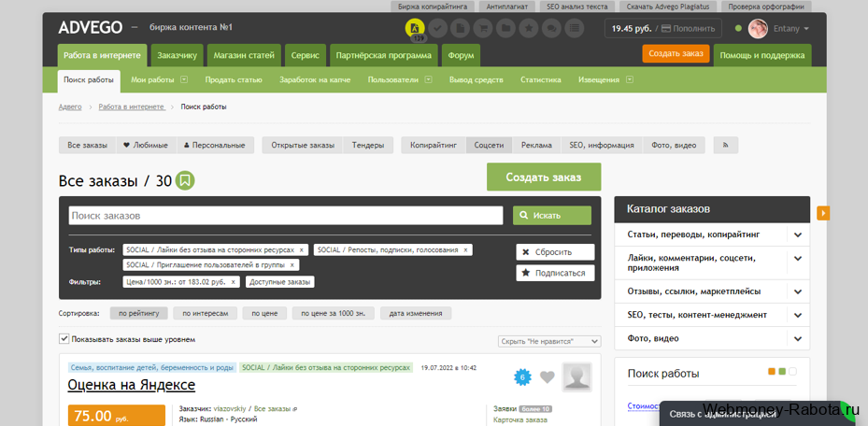Open the chat messages icon in the header

coord(551,28)
